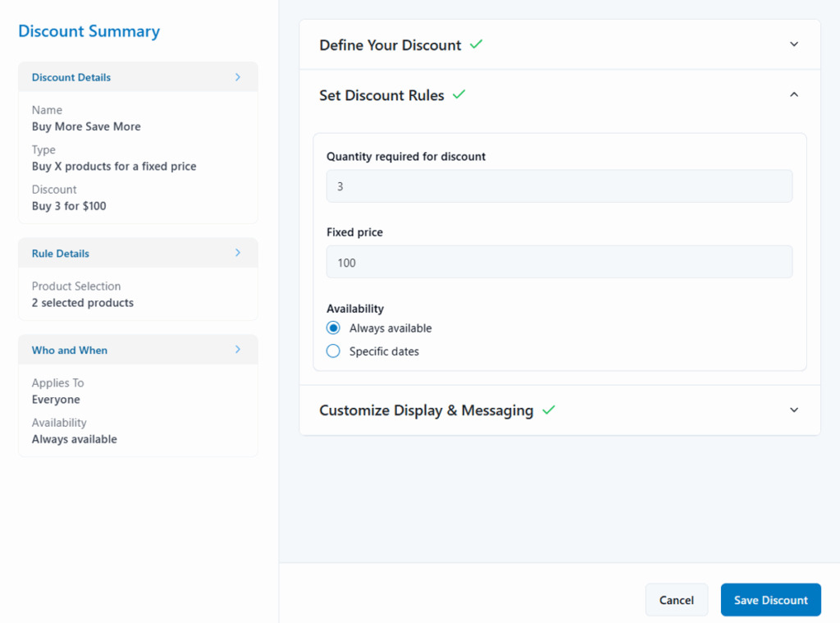This screenshot has width=840, height=623.
Task: Open the Rule Details summary header
Action: click(61, 254)
